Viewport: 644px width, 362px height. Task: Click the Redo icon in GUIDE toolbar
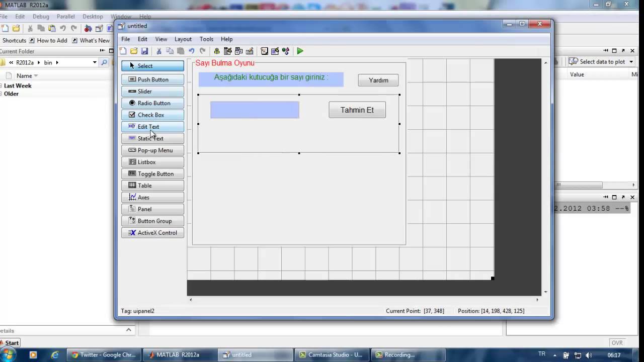click(x=202, y=51)
